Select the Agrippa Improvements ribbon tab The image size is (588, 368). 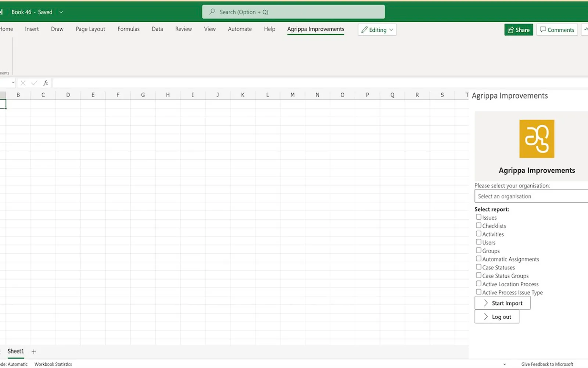pos(316,29)
